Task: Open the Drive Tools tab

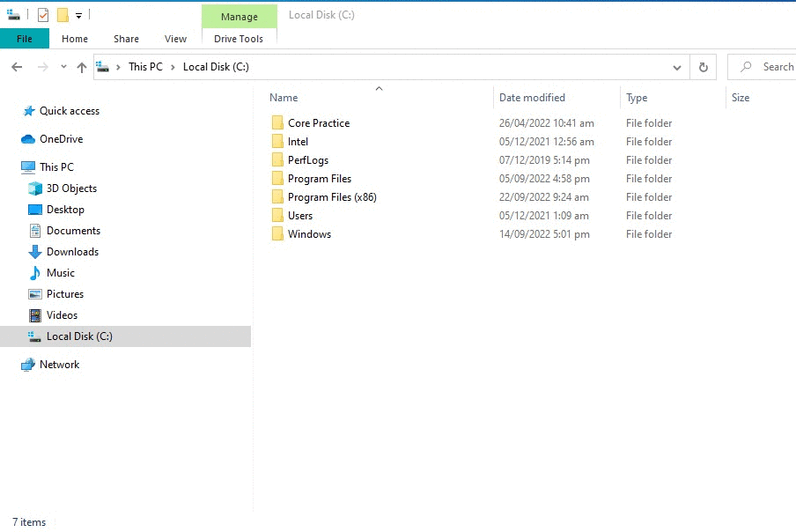Action: [x=239, y=39]
